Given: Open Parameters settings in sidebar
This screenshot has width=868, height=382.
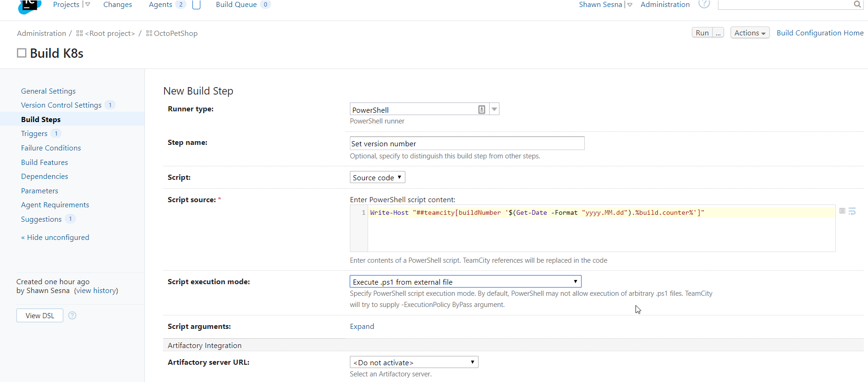Looking at the screenshot, I should pyautogui.click(x=40, y=191).
